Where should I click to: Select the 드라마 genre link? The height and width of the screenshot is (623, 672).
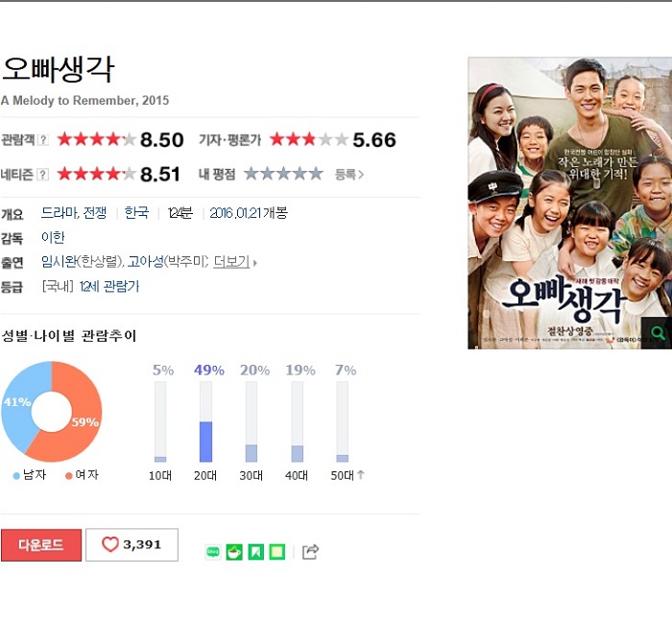pyautogui.click(x=60, y=213)
